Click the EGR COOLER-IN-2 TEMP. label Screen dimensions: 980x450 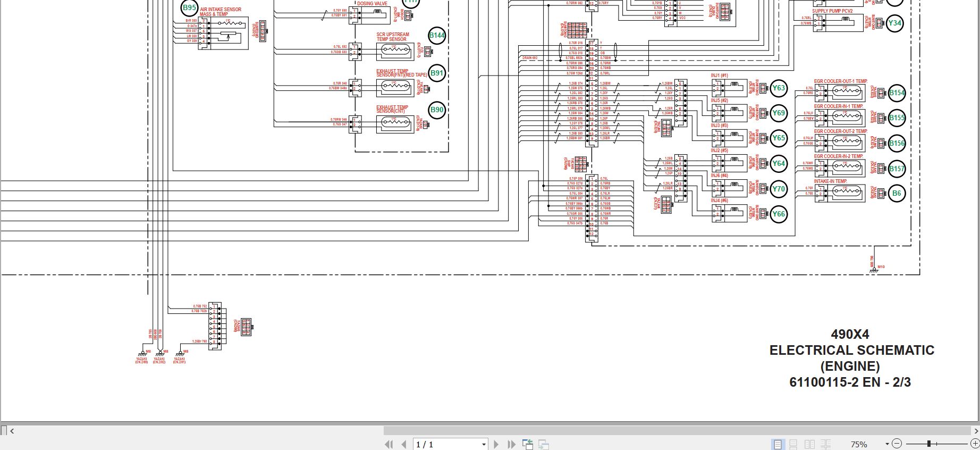coord(839,156)
